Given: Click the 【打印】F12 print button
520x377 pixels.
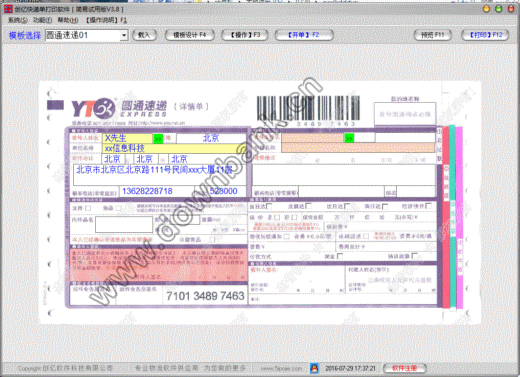Looking at the screenshot, I should click(x=485, y=35).
